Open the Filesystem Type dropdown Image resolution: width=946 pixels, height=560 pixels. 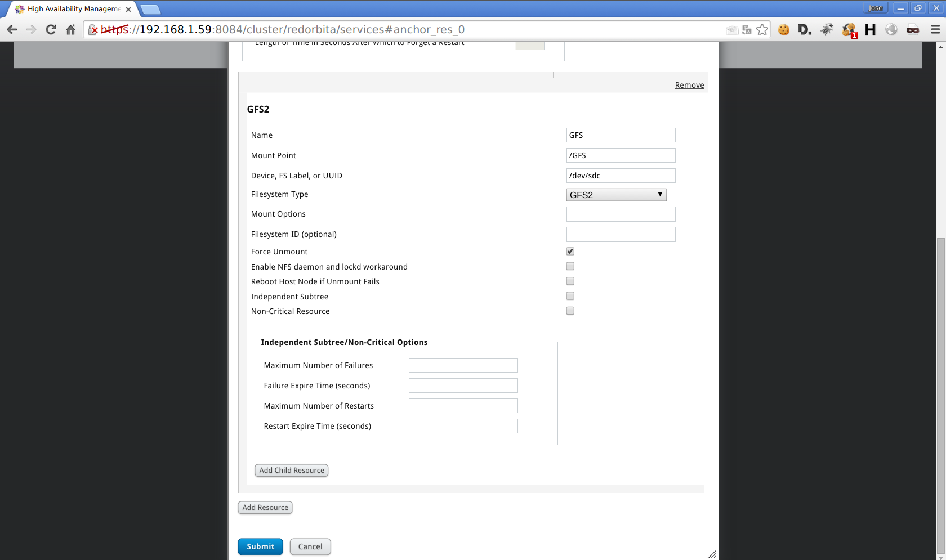click(x=616, y=195)
